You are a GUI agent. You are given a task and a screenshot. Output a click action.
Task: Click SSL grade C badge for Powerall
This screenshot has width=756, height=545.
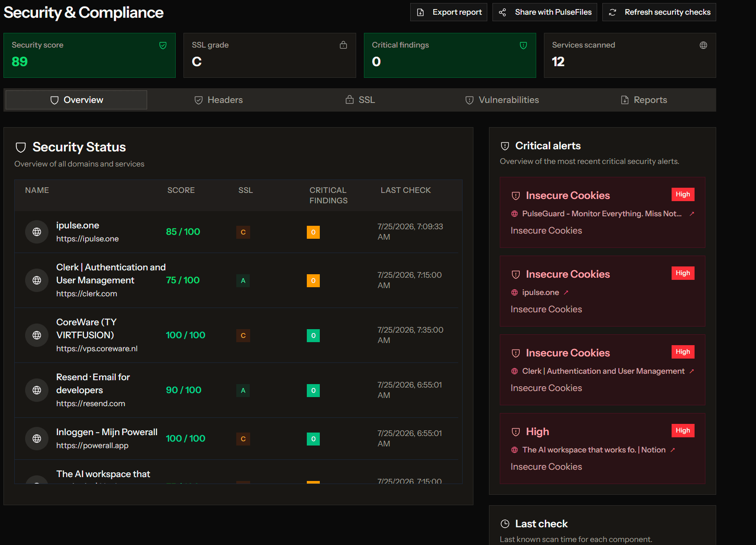click(x=243, y=439)
